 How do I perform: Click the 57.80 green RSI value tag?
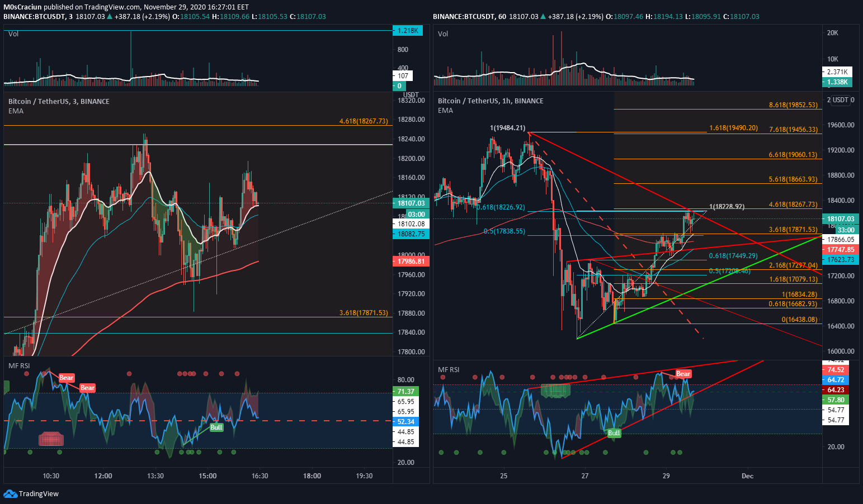click(x=836, y=400)
